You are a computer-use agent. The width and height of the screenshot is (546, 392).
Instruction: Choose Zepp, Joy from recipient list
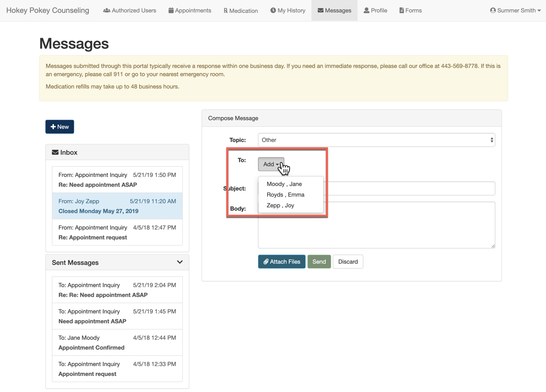[280, 205]
